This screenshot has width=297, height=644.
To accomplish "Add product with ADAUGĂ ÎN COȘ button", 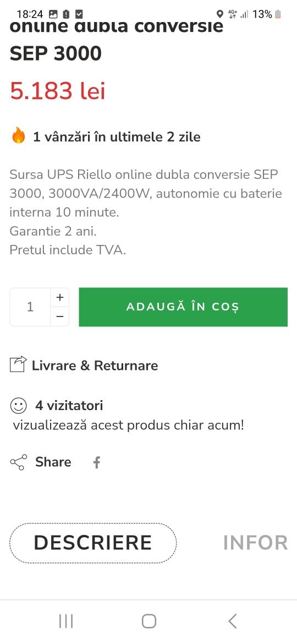I will (x=183, y=307).
